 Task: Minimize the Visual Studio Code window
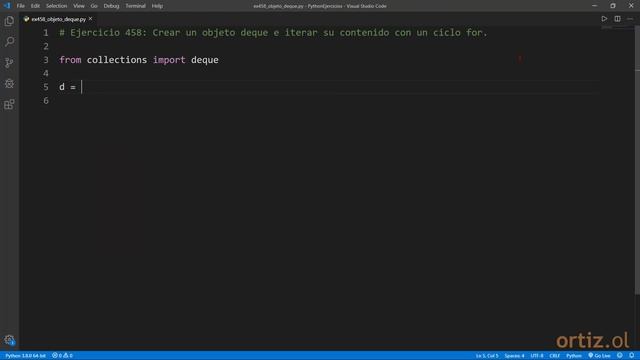(x=594, y=6)
